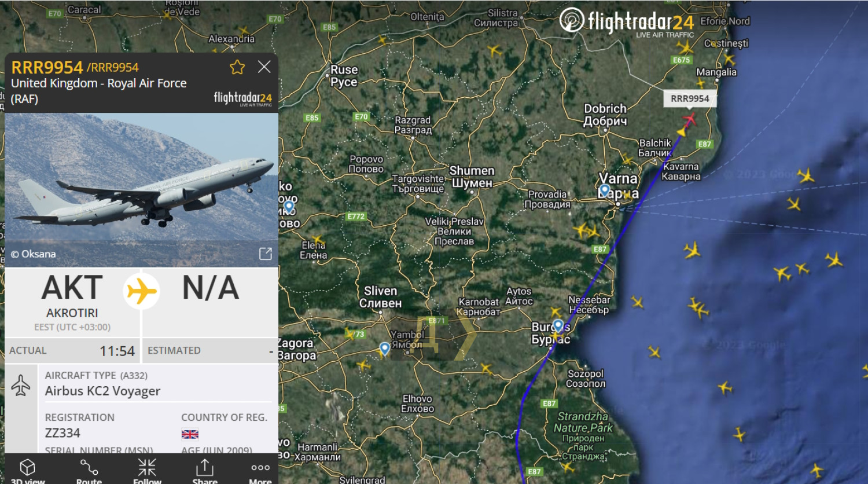Click the Varna airport pin
Screen dimensions: 868x484
point(605,190)
